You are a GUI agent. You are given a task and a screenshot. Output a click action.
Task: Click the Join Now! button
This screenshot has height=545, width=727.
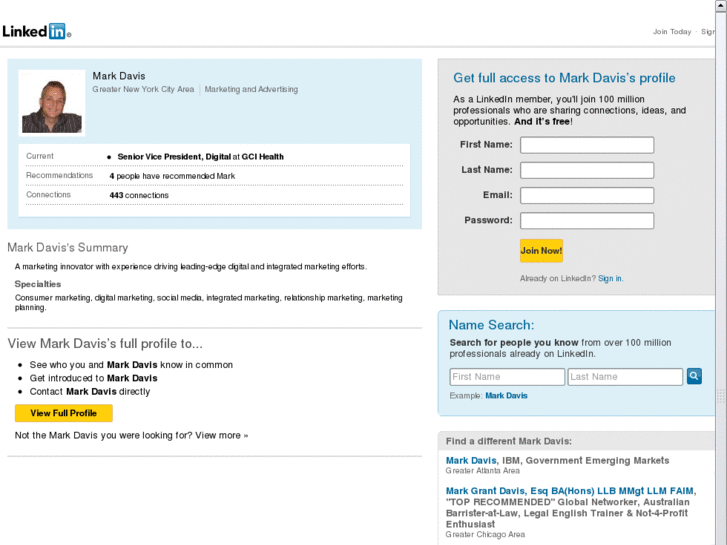coord(541,251)
